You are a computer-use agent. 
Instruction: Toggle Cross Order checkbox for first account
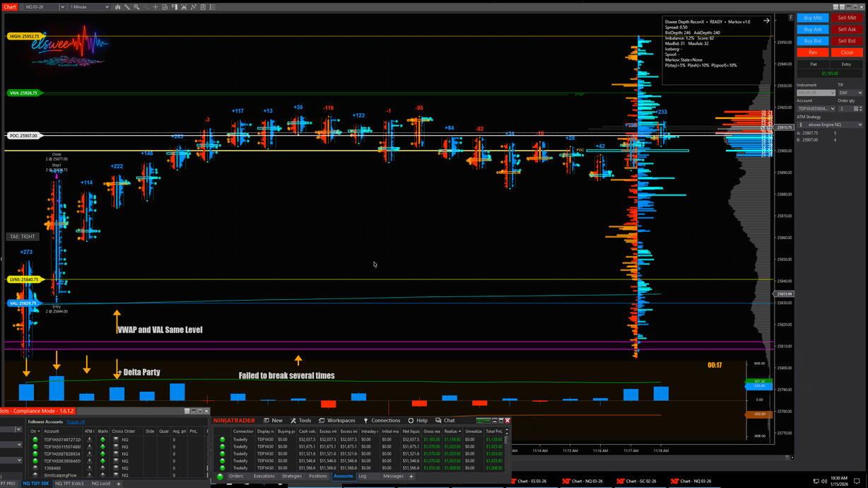116,440
